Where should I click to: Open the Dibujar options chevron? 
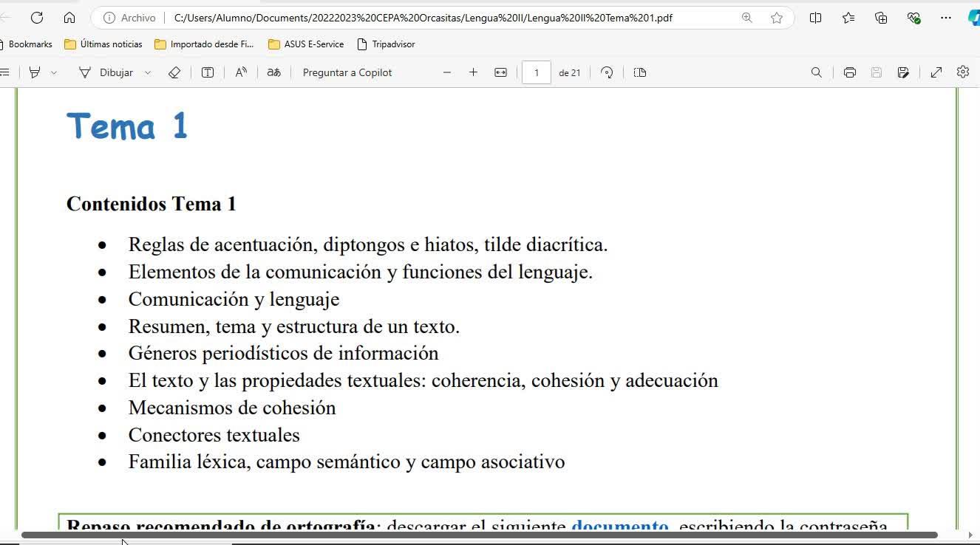[x=148, y=72]
